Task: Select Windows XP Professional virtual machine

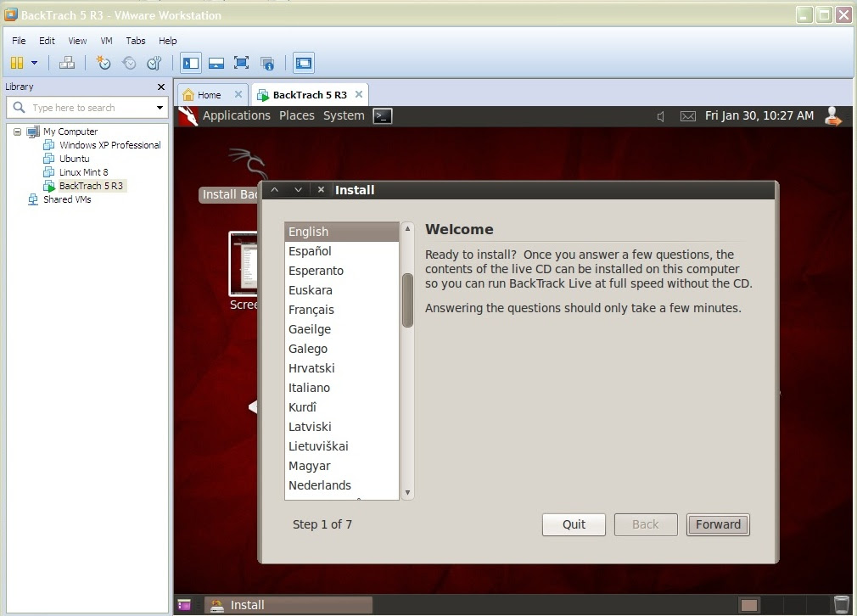Action: click(109, 145)
